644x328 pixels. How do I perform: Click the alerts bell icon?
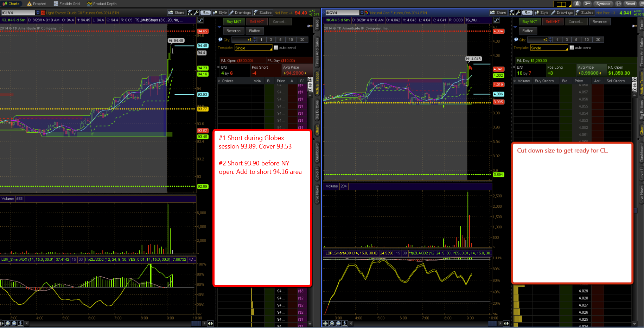(x=577, y=4)
